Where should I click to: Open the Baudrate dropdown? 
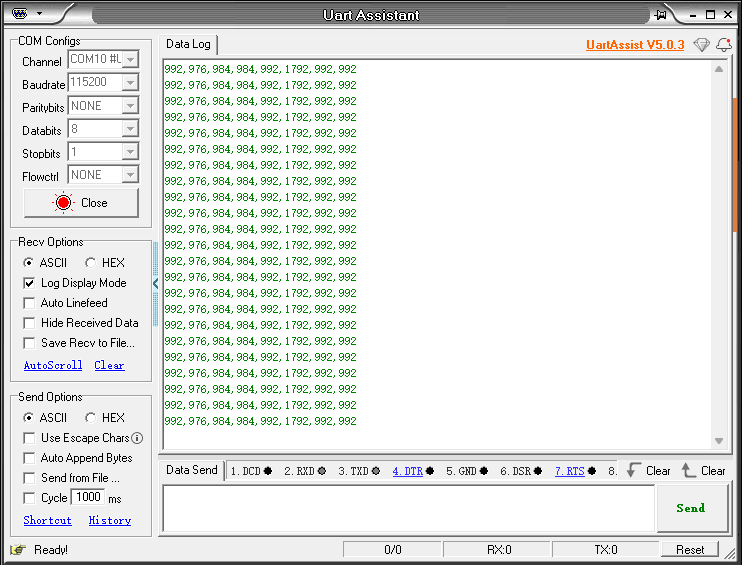130,82
